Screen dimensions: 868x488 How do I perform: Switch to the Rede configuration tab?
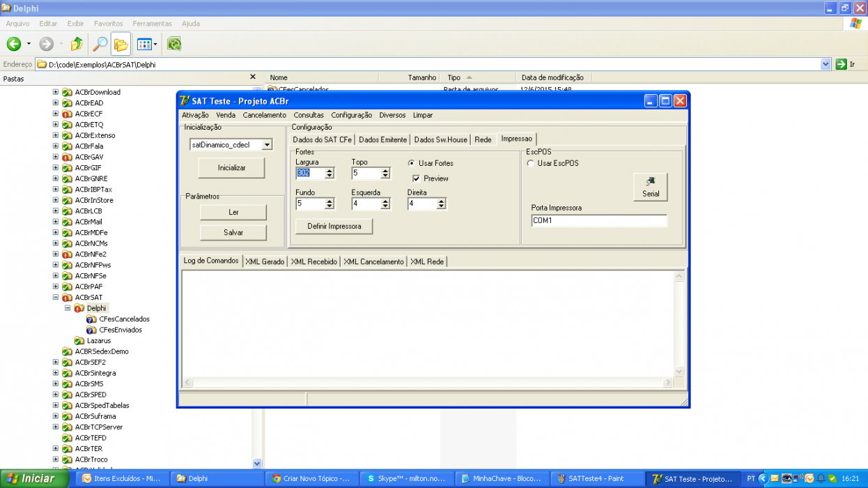tap(483, 139)
